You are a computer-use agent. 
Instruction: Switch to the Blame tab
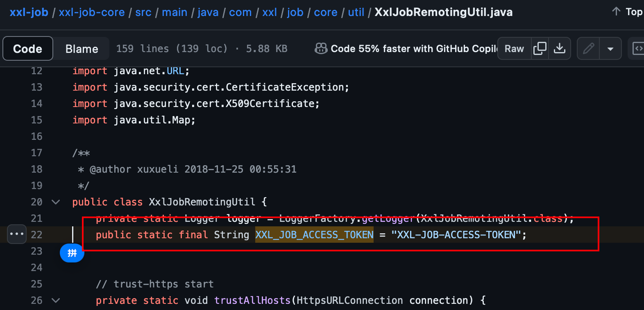[82, 49]
